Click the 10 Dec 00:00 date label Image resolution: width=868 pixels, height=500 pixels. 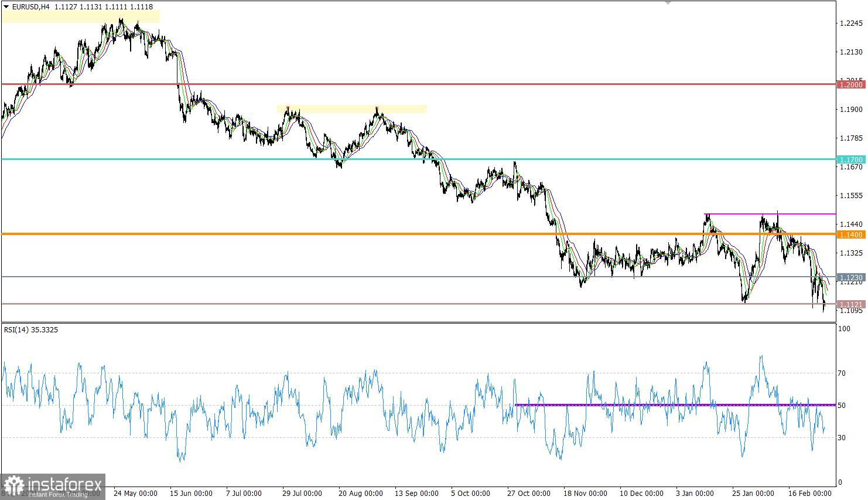[641, 493]
